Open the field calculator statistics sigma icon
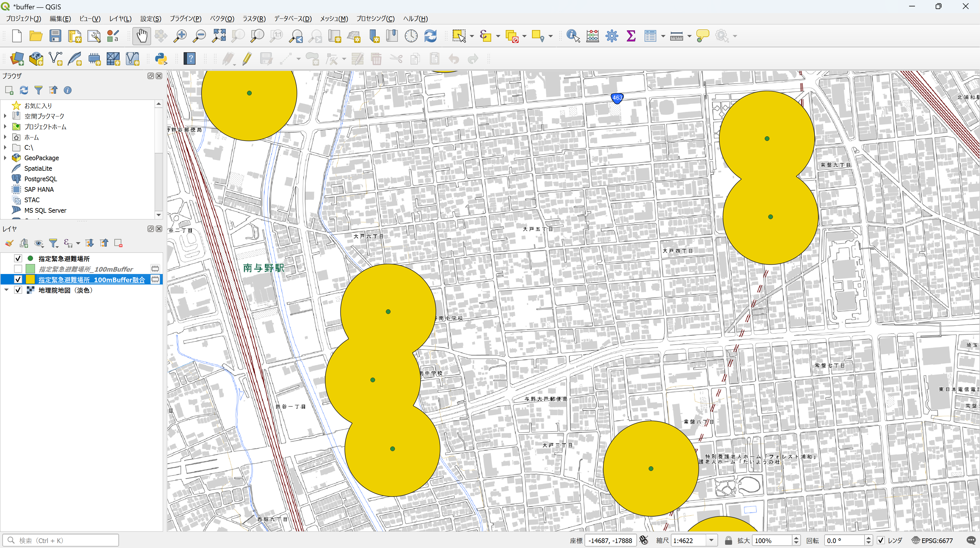The width and height of the screenshot is (980, 548). 631,36
